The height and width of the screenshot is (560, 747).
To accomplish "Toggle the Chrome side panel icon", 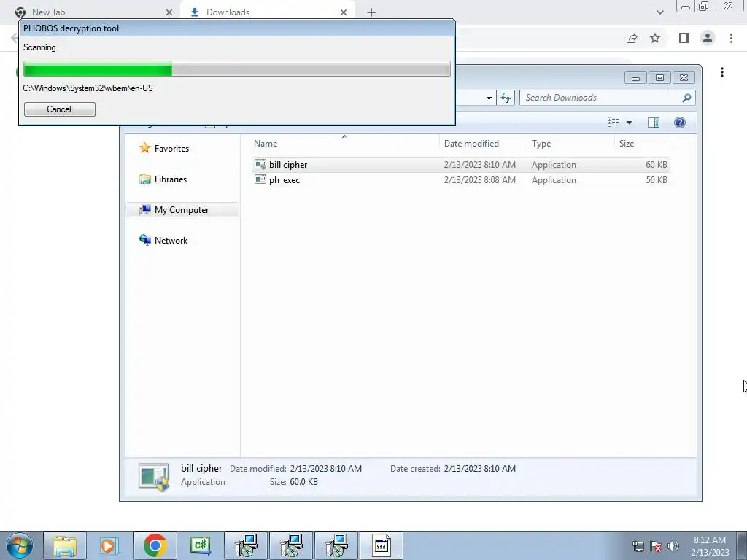I will tap(684, 38).
